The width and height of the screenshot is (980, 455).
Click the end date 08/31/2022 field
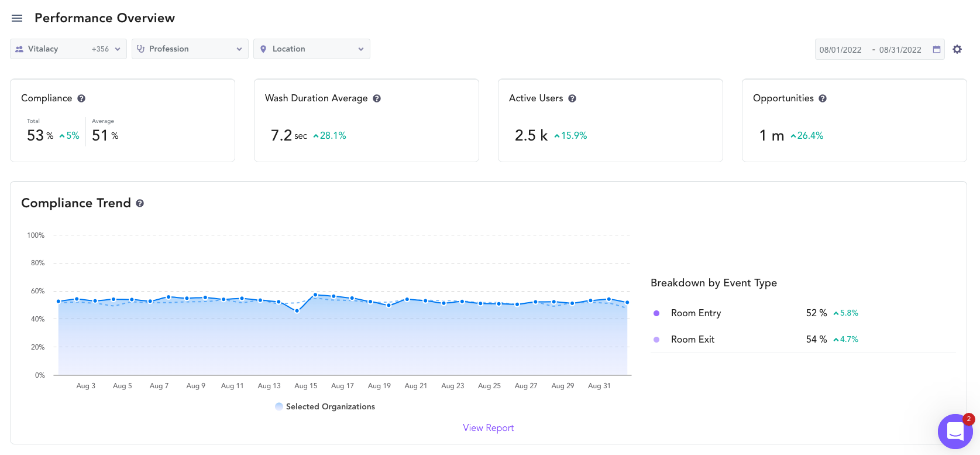(x=900, y=50)
